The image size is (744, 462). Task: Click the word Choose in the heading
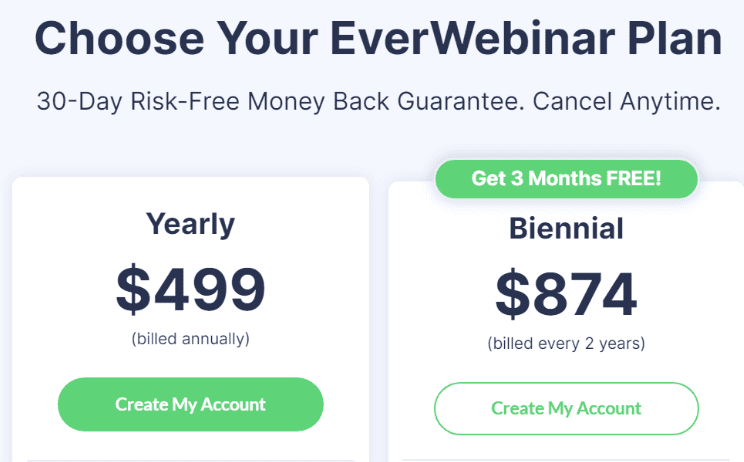click(112, 38)
